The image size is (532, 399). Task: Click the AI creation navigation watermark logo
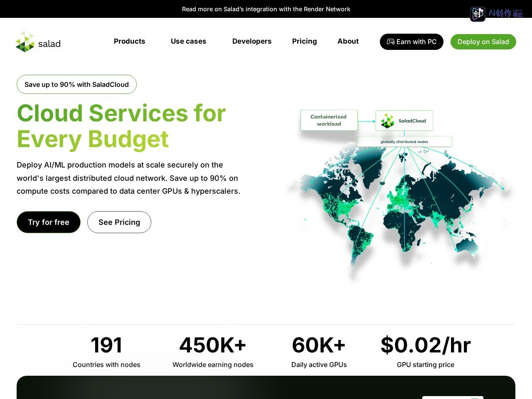pos(497,14)
